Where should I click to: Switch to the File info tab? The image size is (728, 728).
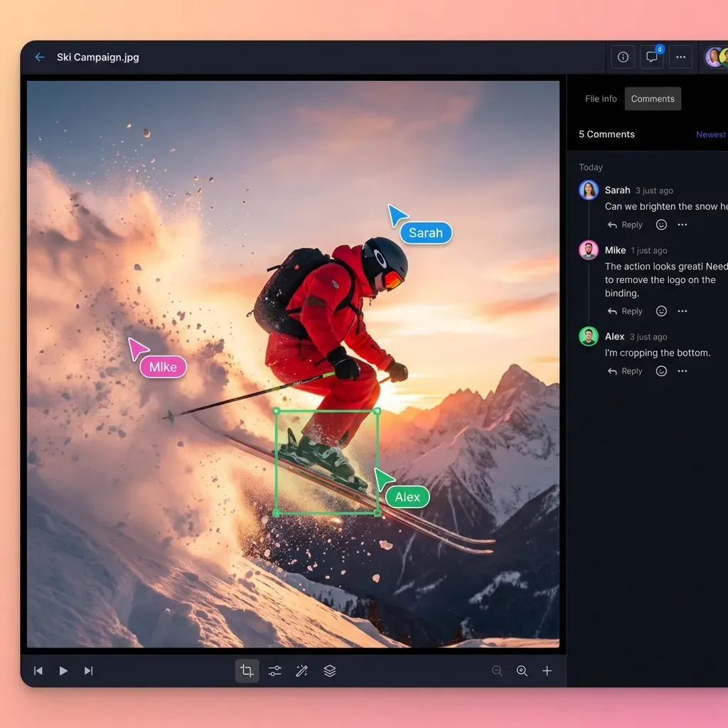(x=601, y=99)
